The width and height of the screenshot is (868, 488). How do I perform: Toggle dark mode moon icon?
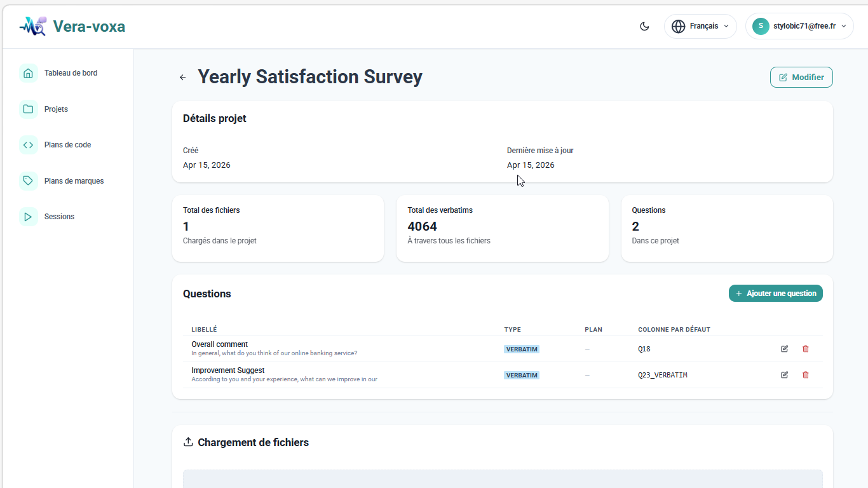(x=644, y=26)
